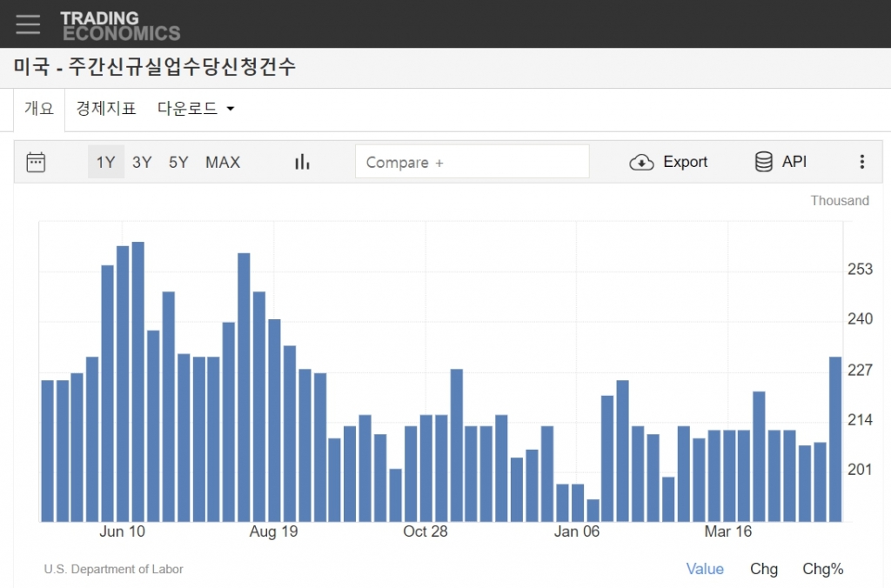Select the 1Y time range
Screen dimensions: 891x588
[105, 162]
